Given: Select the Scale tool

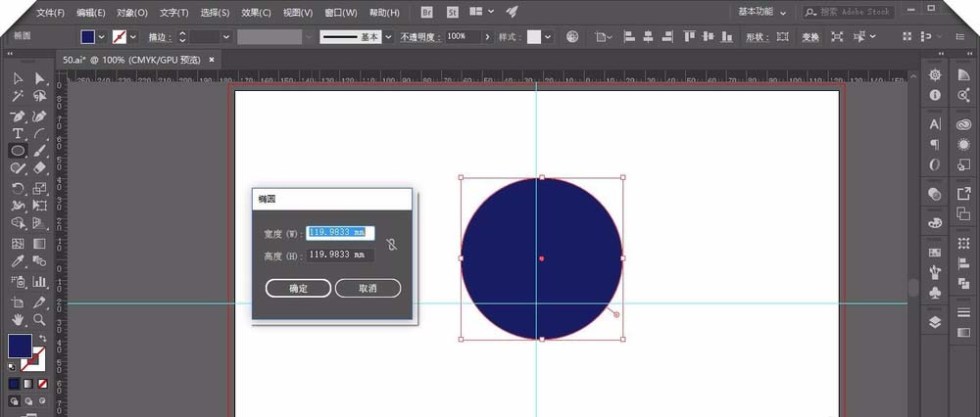Looking at the screenshot, I should pyautogui.click(x=39, y=188).
